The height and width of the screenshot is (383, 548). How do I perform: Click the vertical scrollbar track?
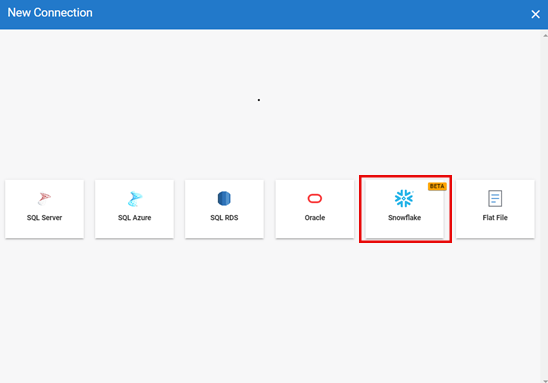coord(545,208)
